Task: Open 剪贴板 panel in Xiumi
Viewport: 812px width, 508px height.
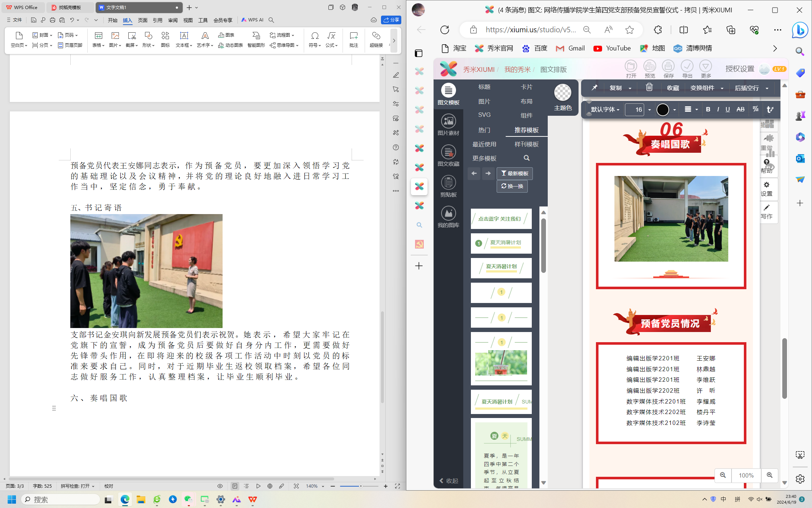Action: [x=448, y=187]
